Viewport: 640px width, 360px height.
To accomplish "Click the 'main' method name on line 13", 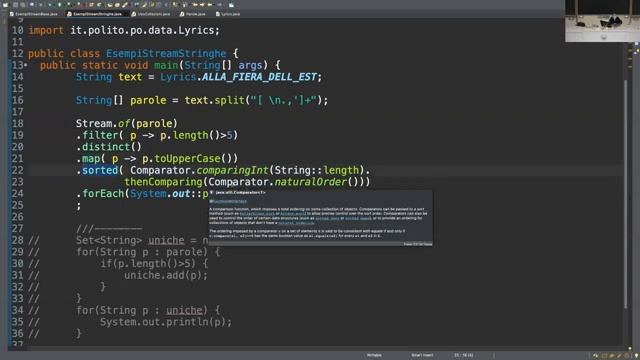I will click(166, 65).
